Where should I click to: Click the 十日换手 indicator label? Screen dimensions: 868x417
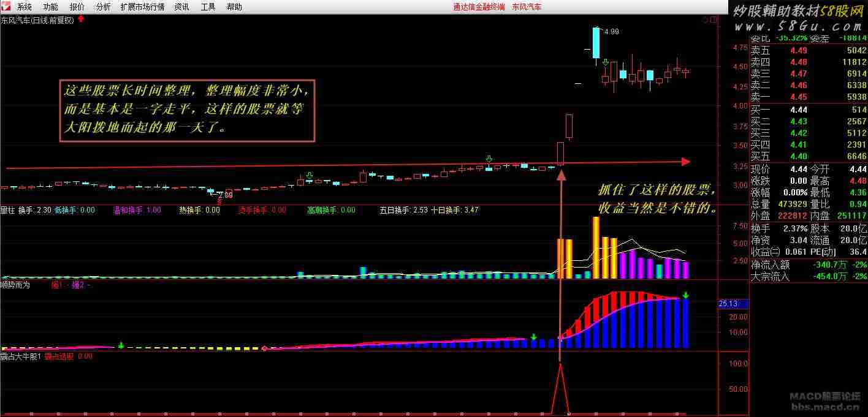point(446,210)
